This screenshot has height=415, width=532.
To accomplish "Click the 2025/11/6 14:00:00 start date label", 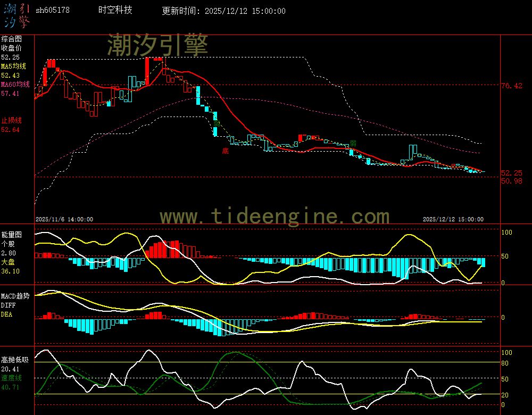I will pyautogui.click(x=64, y=219).
